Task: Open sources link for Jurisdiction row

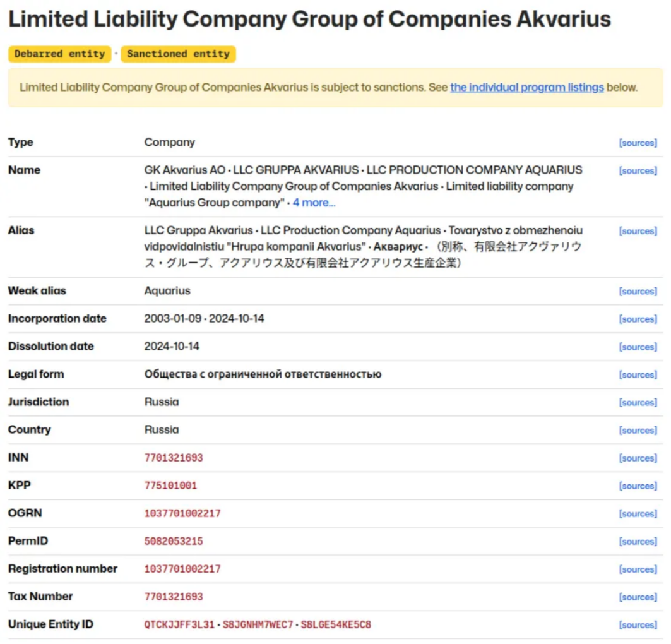Action: (638, 403)
